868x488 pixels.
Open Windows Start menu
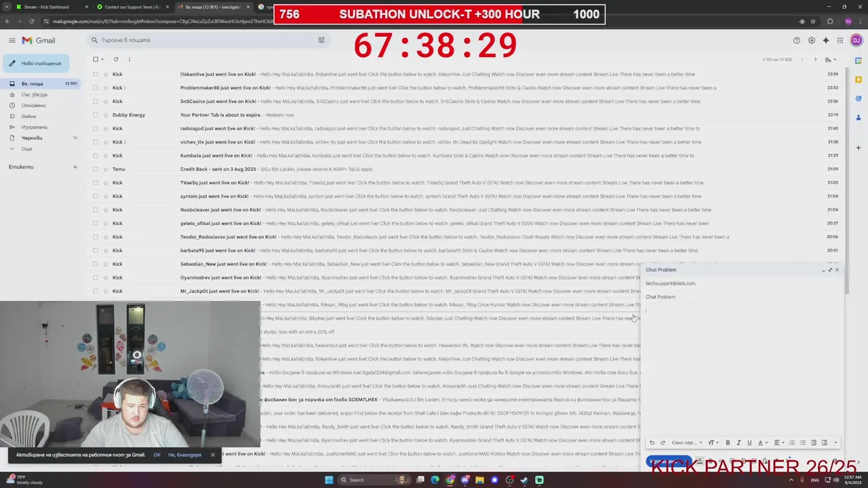329,480
